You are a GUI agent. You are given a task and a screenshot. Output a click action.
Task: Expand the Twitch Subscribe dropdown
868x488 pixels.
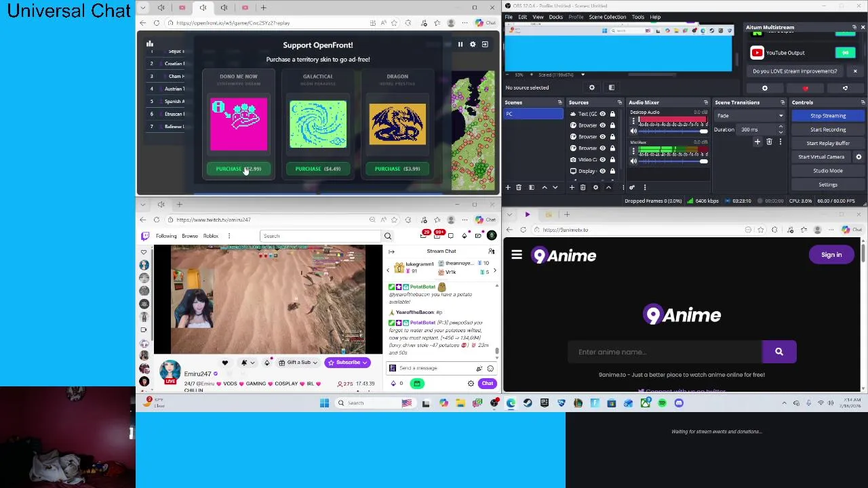(x=365, y=363)
